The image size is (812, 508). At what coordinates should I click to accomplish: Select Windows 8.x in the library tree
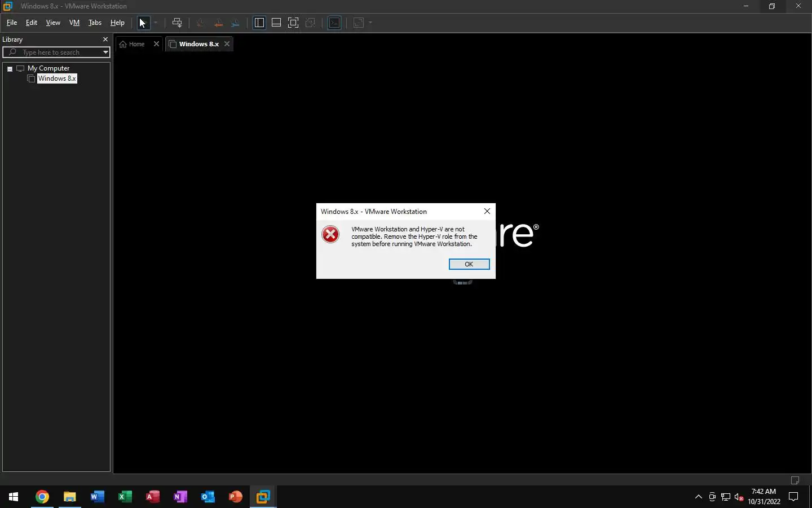[57, 78]
